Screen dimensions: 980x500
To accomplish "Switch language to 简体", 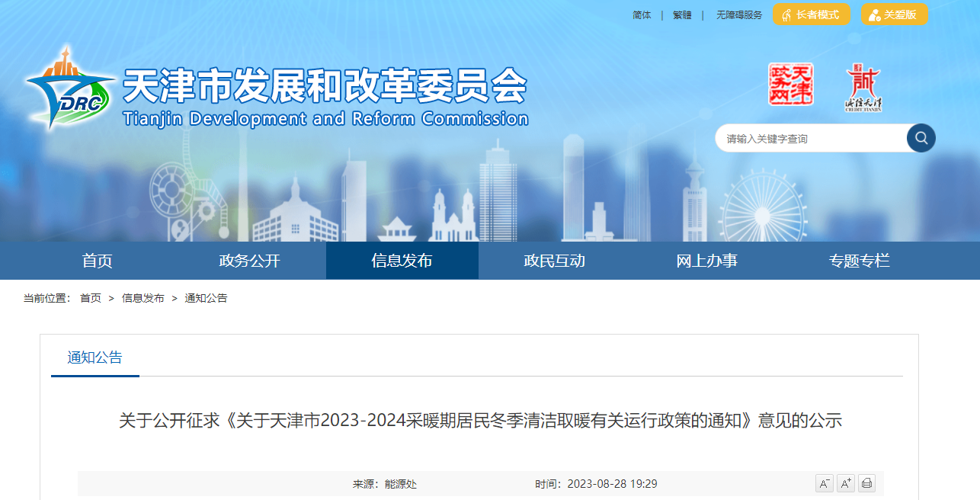I will (642, 15).
